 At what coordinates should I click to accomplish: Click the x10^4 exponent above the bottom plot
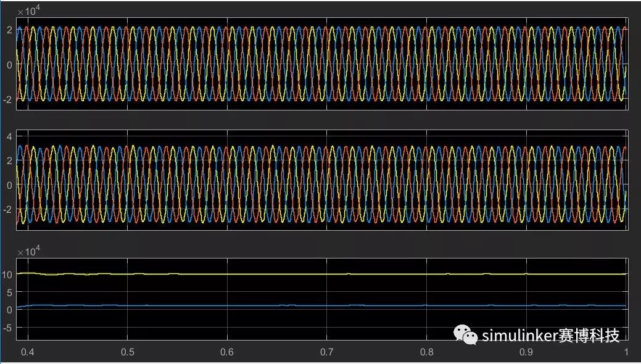coord(29,250)
